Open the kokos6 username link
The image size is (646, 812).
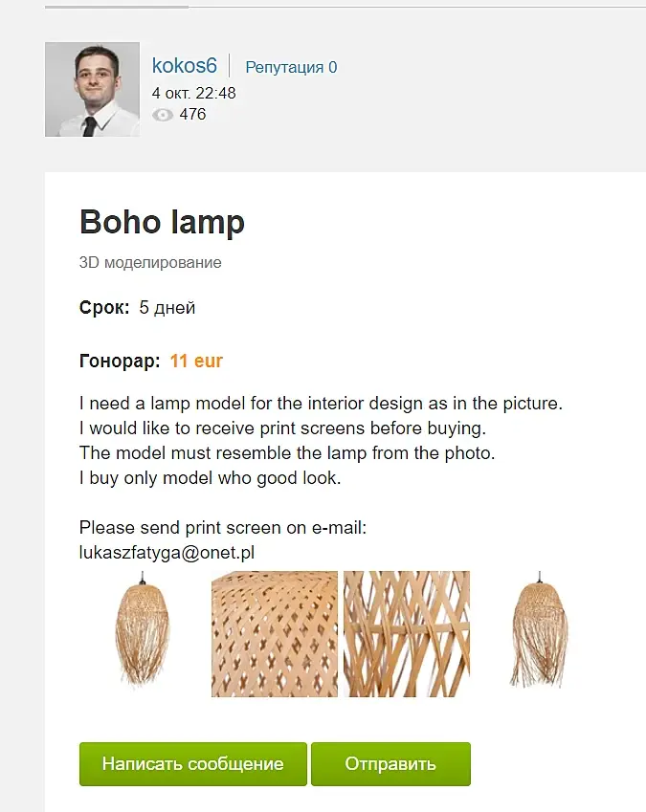click(x=185, y=66)
